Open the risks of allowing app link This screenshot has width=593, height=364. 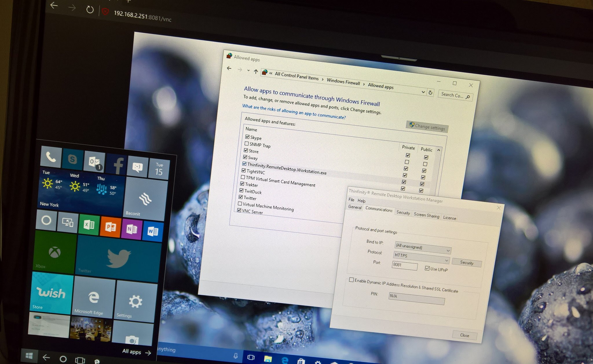point(294,112)
